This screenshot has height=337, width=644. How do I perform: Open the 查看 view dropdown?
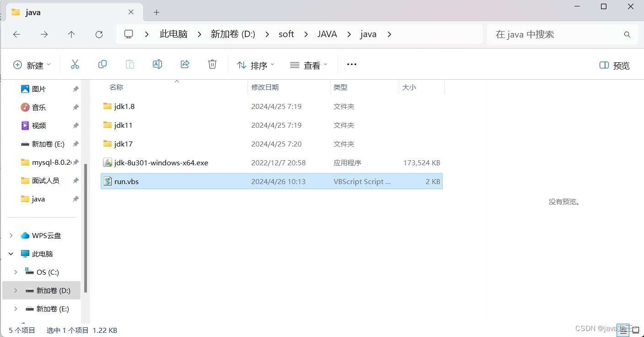click(x=309, y=65)
